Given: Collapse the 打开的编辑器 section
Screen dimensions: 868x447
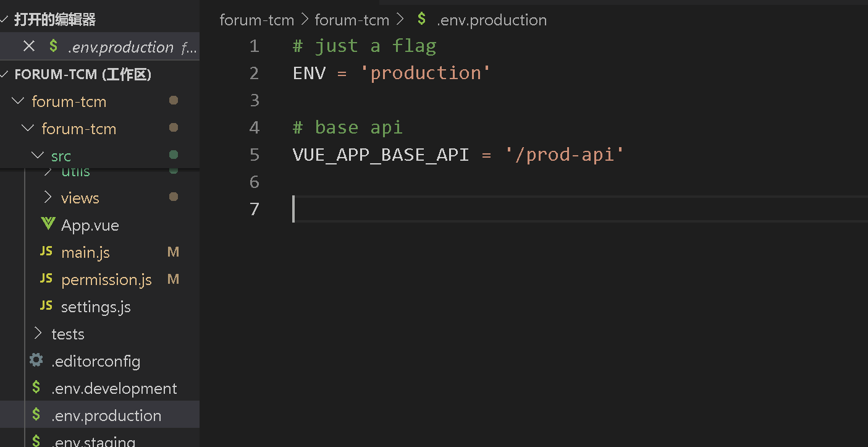Looking at the screenshot, I should pos(5,20).
